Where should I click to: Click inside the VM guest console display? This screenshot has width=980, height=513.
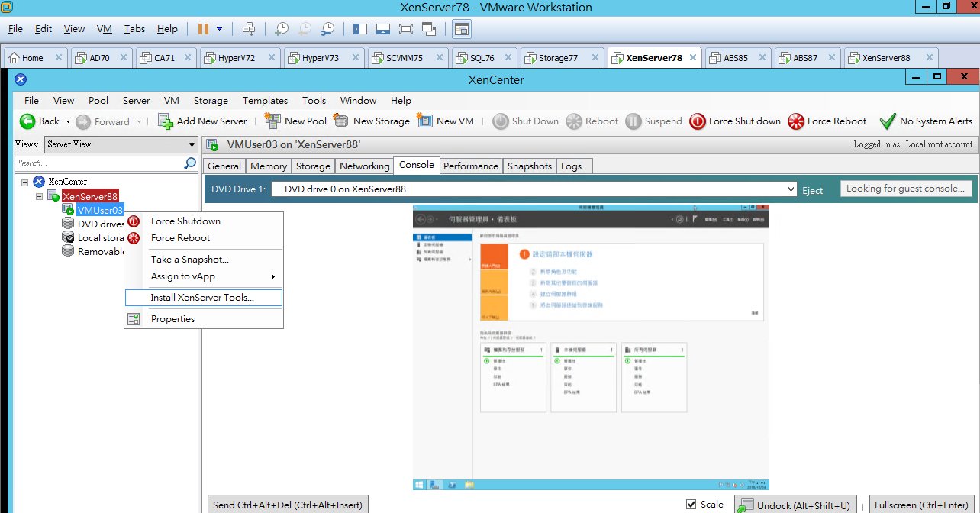pyautogui.click(x=592, y=347)
